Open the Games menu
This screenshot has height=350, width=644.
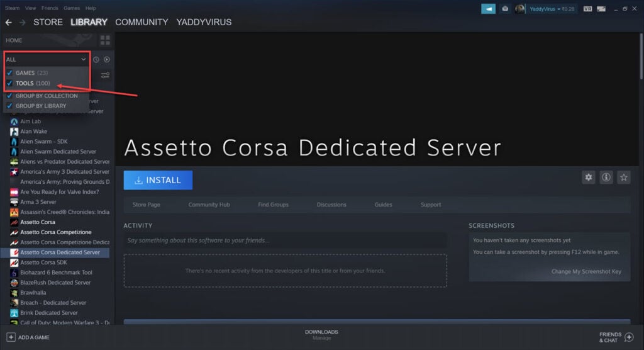(72, 8)
